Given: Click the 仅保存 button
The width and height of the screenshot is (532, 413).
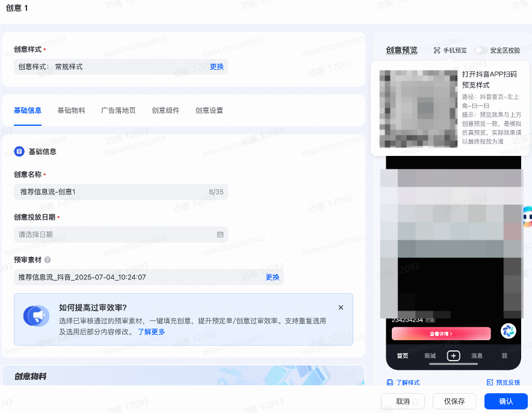Looking at the screenshot, I should pyautogui.click(x=454, y=402).
